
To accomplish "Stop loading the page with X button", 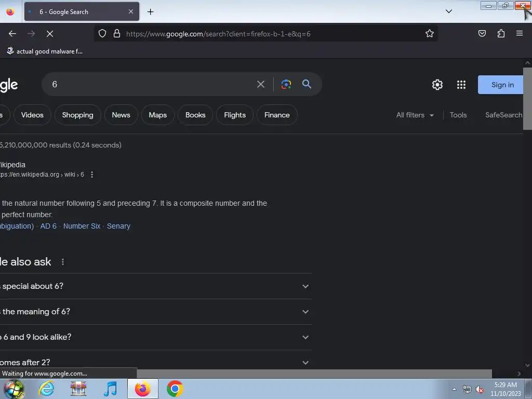I will [x=50, y=34].
